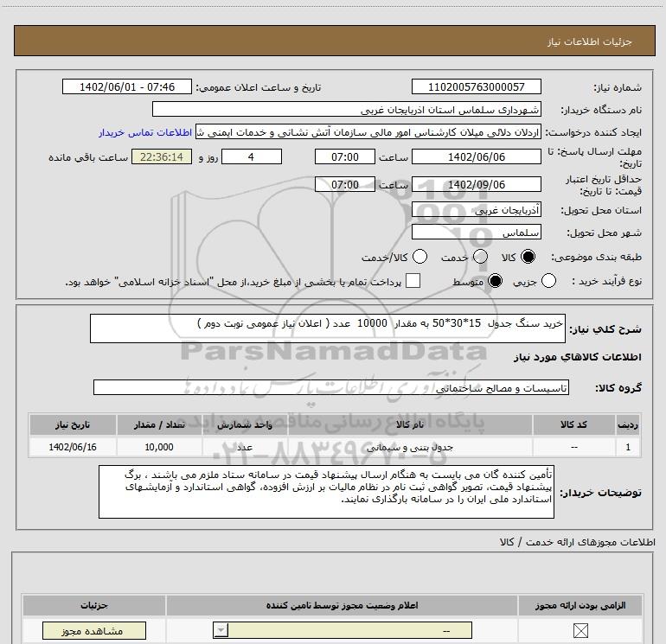
Task: Click the quantity cell 10,000
Action: tap(159, 447)
